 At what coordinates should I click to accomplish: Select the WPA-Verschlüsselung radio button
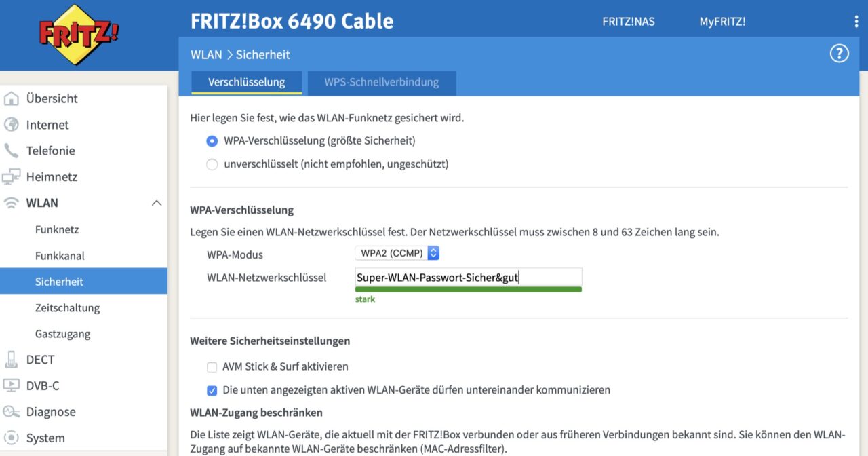(212, 140)
